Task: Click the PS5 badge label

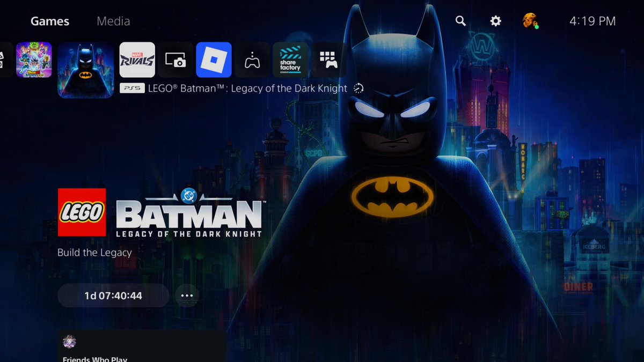Action: click(x=132, y=88)
